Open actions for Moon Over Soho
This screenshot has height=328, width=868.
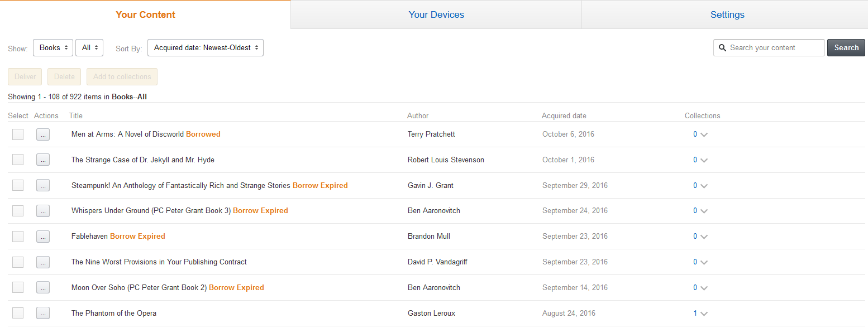click(43, 288)
